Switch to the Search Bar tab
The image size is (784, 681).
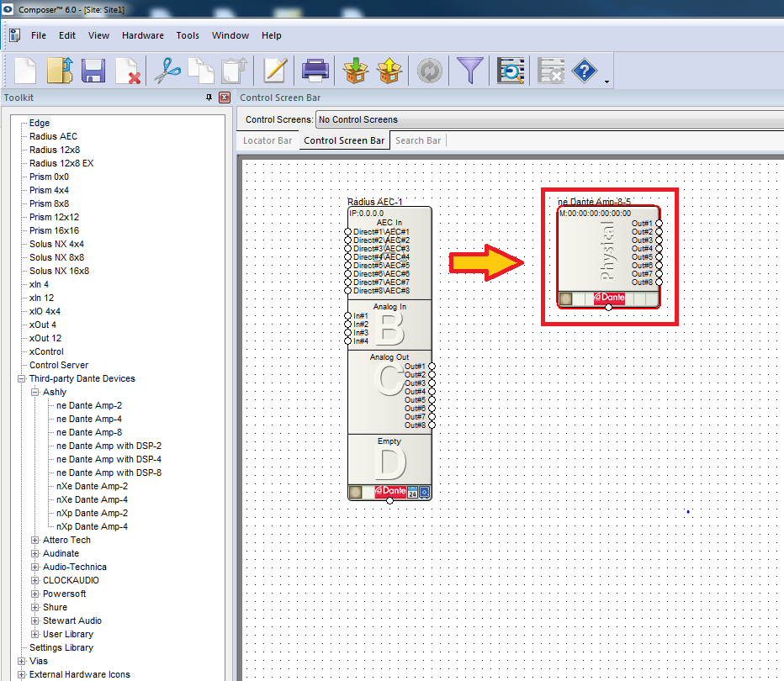(418, 140)
